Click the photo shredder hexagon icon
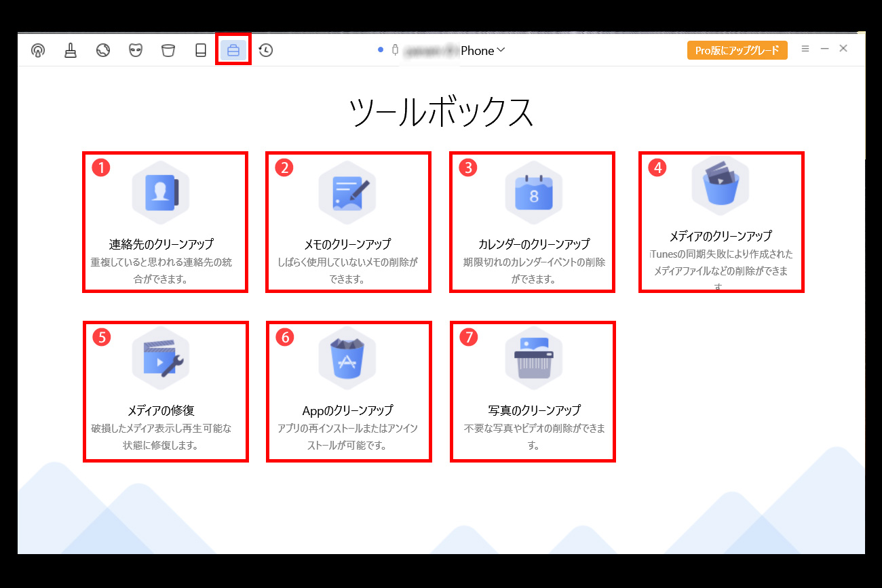This screenshot has width=882, height=588. click(x=534, y=357)
